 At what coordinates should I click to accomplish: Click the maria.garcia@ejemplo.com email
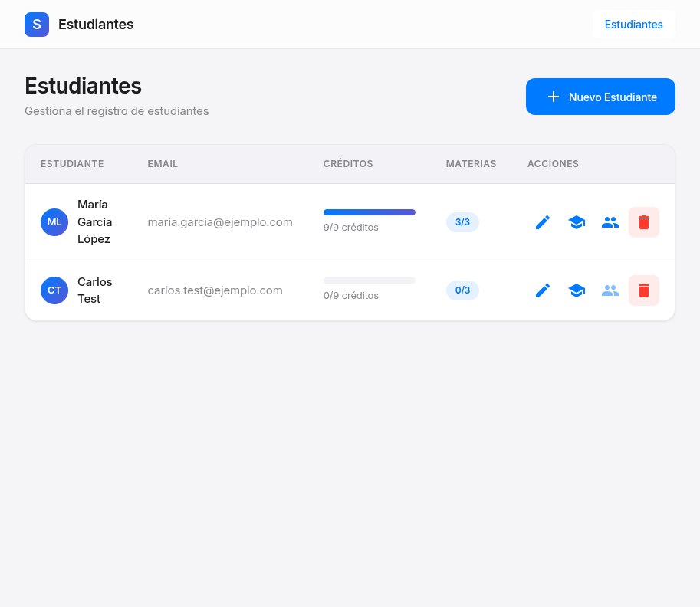pyautogui.click(x=220, y=222)
